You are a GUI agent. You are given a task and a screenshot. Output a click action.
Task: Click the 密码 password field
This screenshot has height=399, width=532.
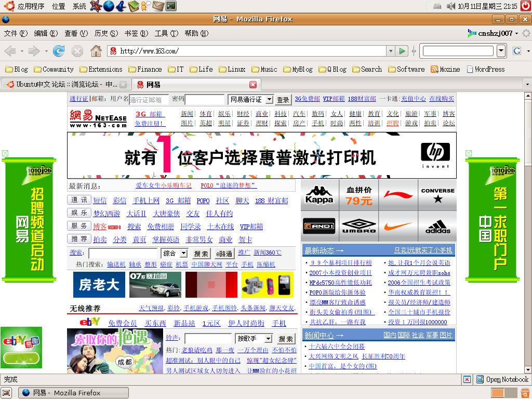tap(205, 100)
